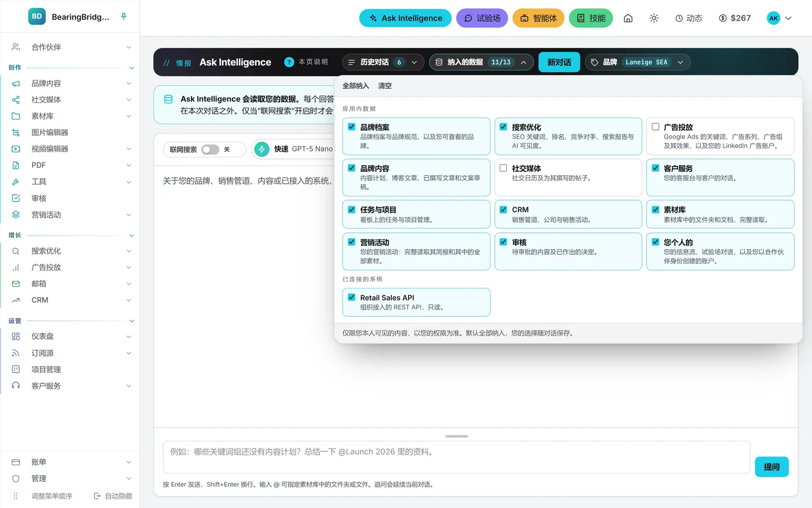Click the 本页说明 question mark icon
This screenshot has height=508, width=812.
[289, 62]
